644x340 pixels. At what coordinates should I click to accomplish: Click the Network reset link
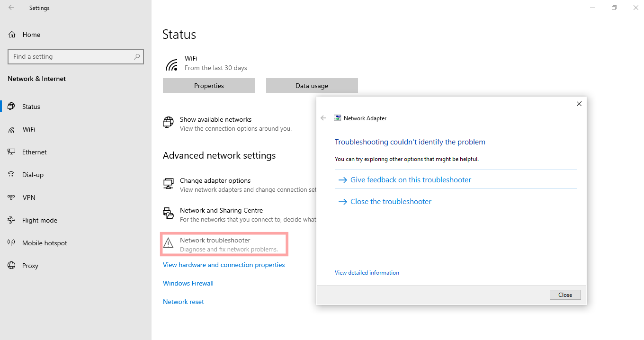[183, 302]
